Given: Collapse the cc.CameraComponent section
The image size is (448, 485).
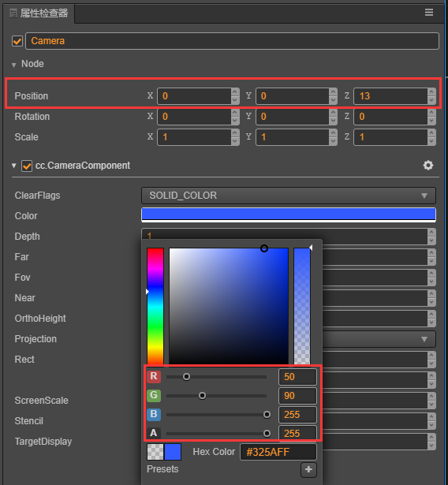Looking at the screenshot, I should click(x=13, y=166).
